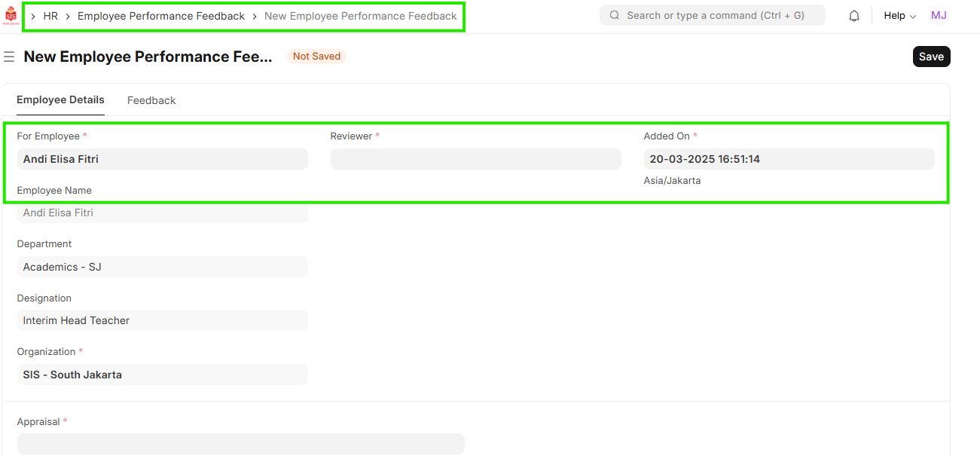Open the Reviewer selection field
This screenshot has height=456, width=980.
click(x=475, y=159)
